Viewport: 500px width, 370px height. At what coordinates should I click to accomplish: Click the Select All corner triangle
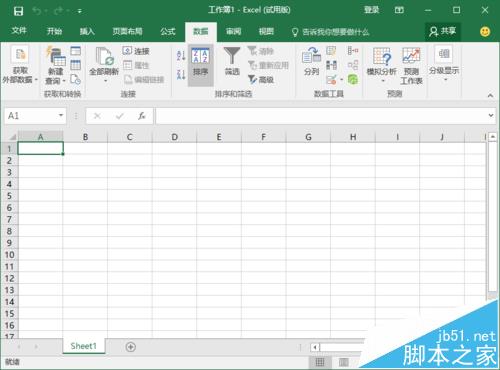(12, 137)
